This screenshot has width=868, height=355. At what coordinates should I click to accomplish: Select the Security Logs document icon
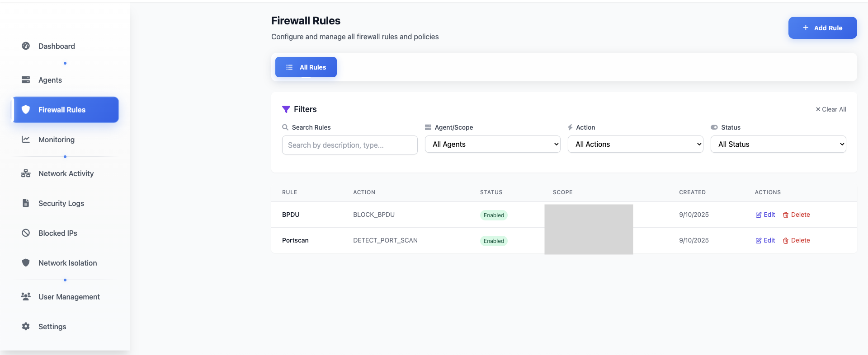pos(26,203)
